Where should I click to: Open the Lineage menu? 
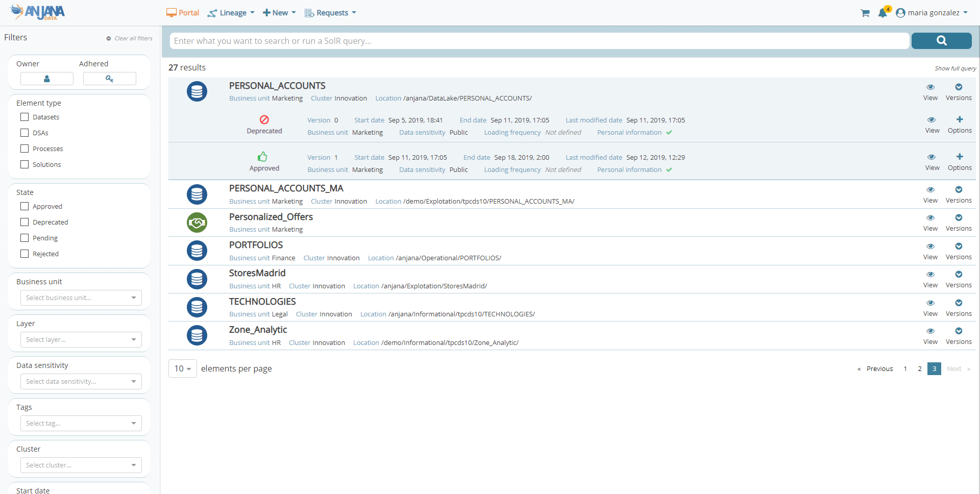231,13
